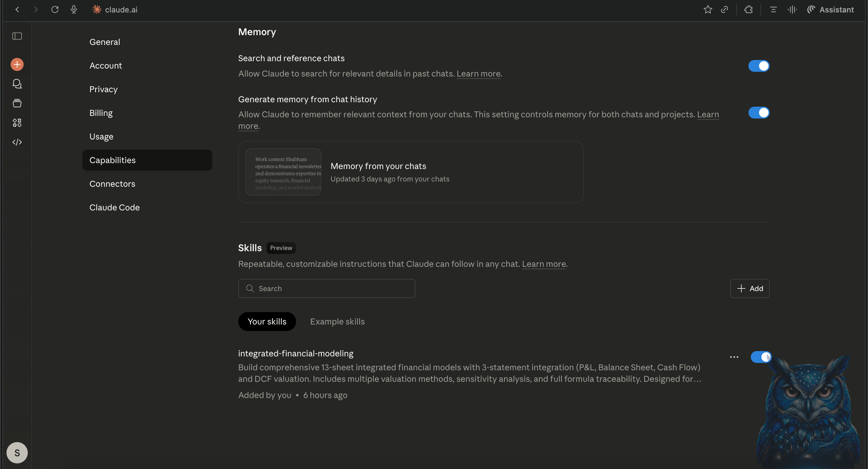Open the Skills Learn more link
Viewport: 868px width, 469px height.
(x=544, y=264)
